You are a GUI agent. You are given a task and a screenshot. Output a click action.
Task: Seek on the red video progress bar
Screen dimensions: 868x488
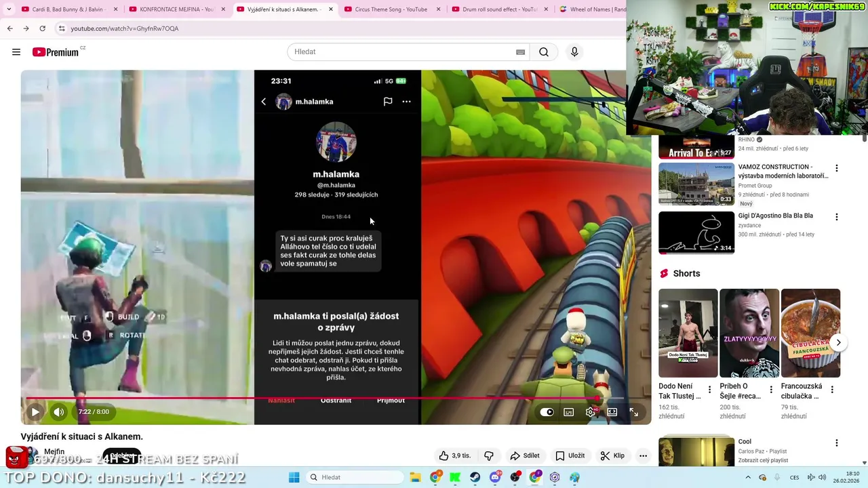tap(336, 398)
